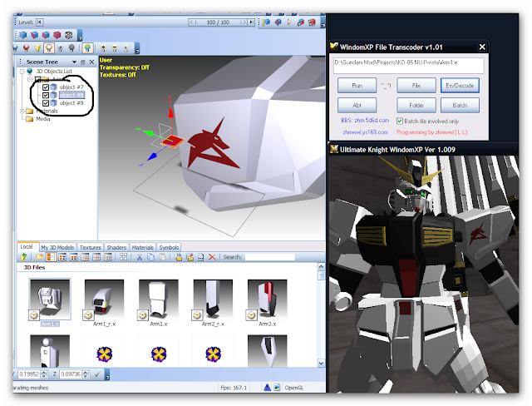The image size is (532, 406).
Task: Collapse the 3D Objects List node
Action: tap(22, 72)
